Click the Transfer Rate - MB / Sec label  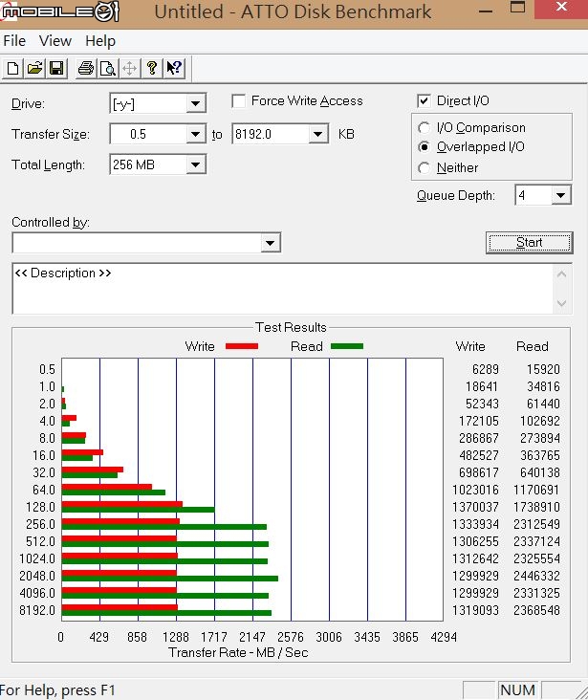238,653
